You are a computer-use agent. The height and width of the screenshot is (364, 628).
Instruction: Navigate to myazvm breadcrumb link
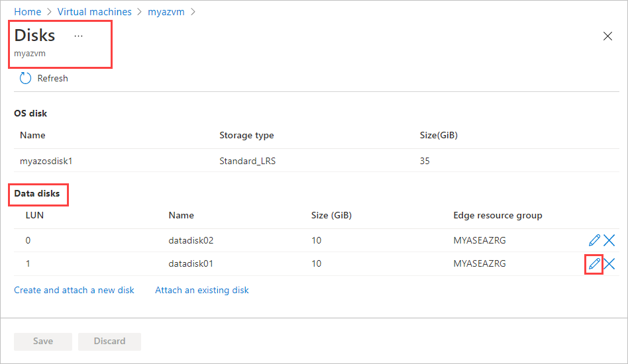(x=166, y=12)
